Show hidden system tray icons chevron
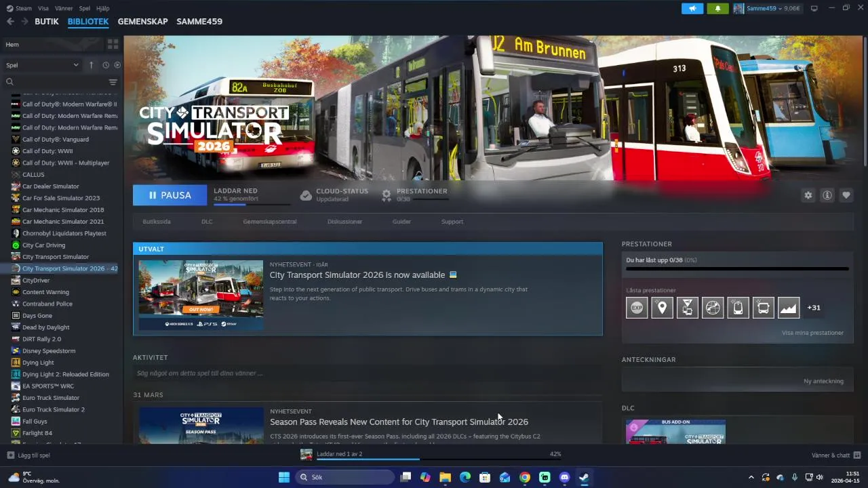This screenshot has height=488, width=868. [x=751, y=477]
